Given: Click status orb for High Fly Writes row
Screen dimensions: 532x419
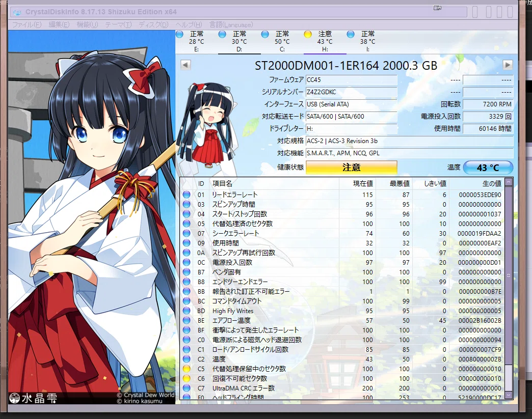Looking at the screenshot, I should pyautogui.click(x=187, y=311).
